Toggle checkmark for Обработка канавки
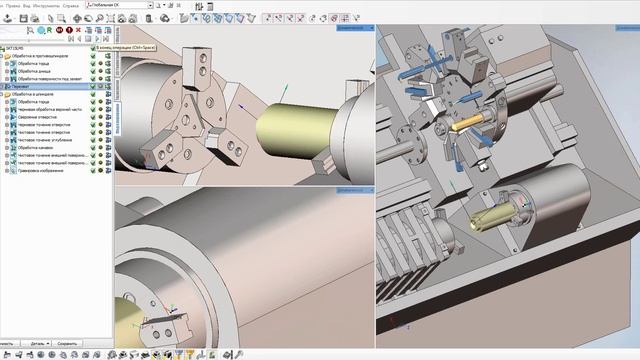This screenshot has width=640, height=360. [93, 148]
